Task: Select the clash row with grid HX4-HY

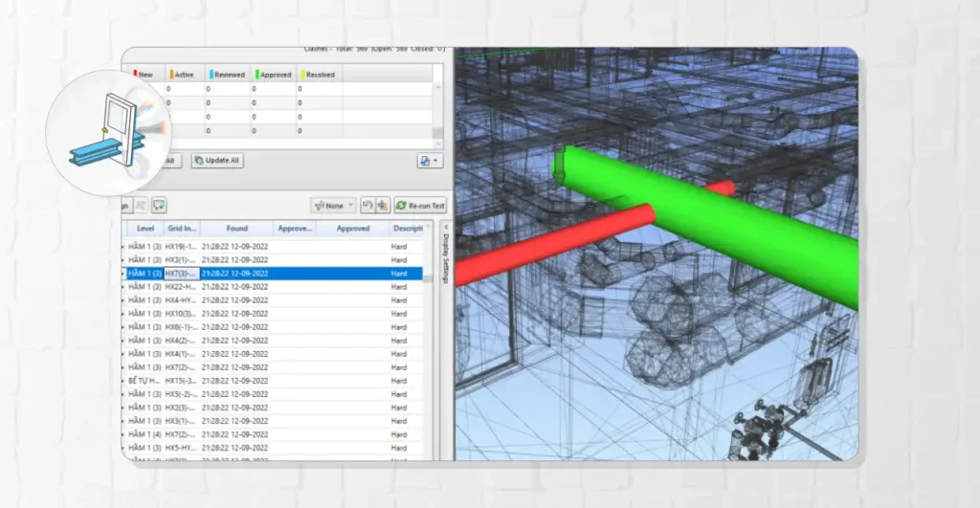Action: coord(273,300)
